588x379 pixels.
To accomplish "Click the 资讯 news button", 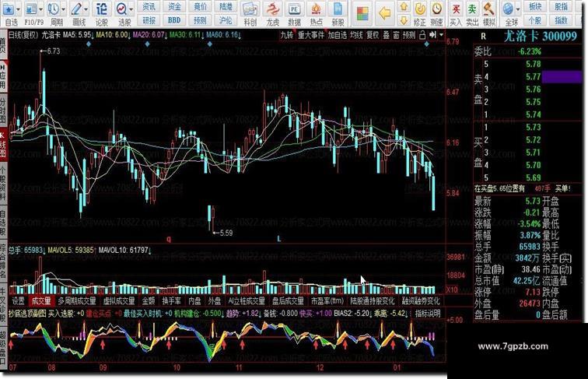I will pyautogui.click(x=149, y=7).
